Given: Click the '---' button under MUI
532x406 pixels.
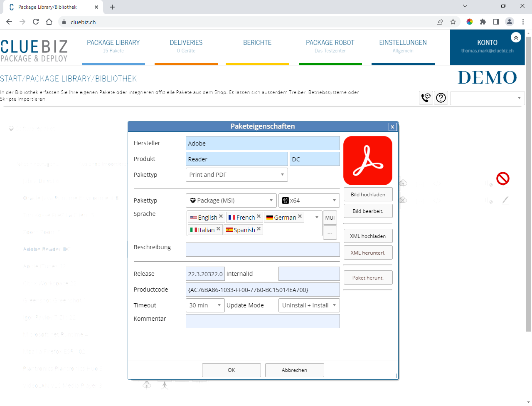Looking at the screenshot, I should pyautogui.click(x=330, y=233).
